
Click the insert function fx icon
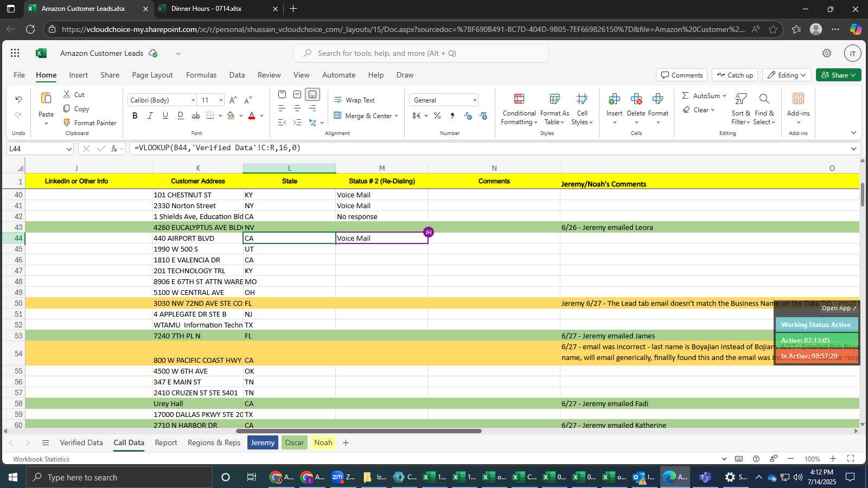pos(114,148)
